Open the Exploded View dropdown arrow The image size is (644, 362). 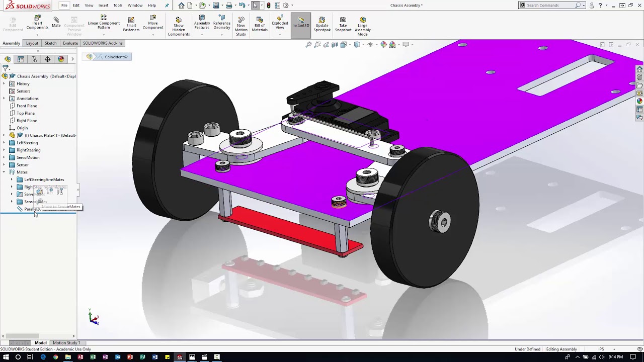[280, 35]
